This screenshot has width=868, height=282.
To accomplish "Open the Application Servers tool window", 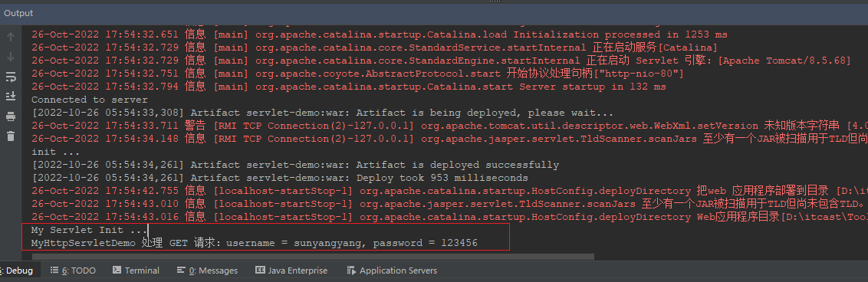I will click(392, 271).
